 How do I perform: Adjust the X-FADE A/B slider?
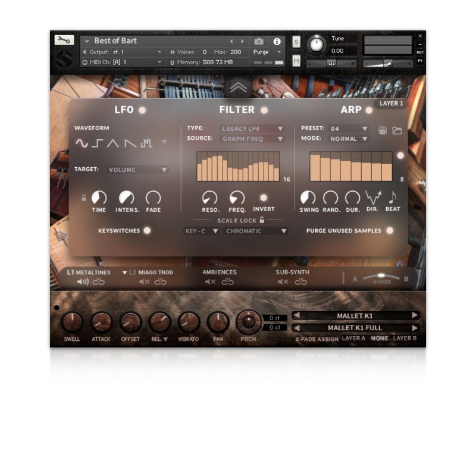(x=381, y=277)
